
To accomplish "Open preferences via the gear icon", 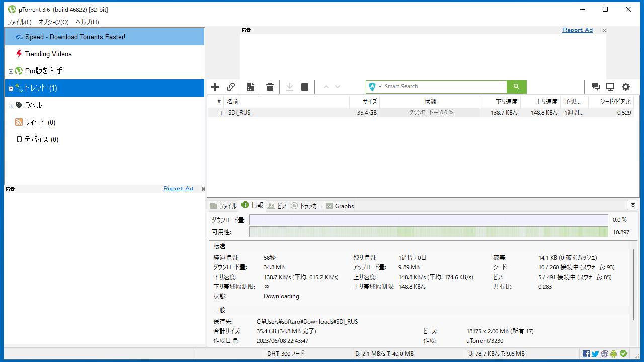I will click(626, 87).
